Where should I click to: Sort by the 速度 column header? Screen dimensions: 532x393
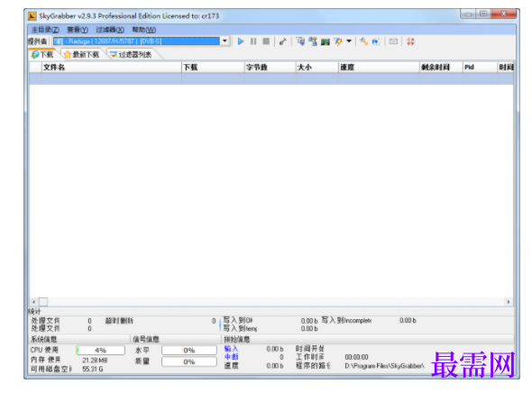click(379, 67)
